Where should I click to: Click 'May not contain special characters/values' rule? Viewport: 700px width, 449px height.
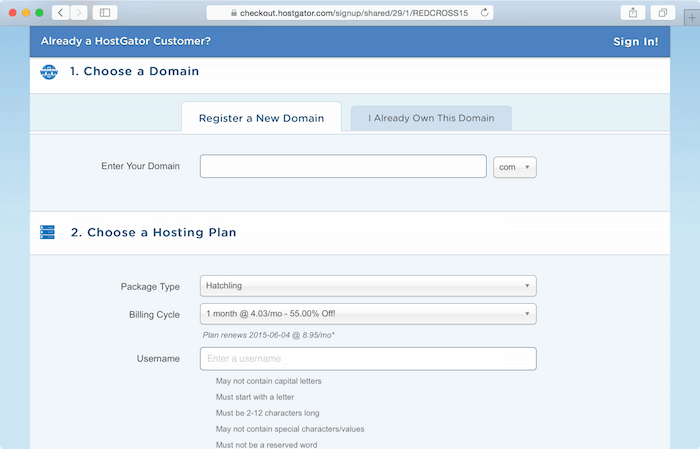290,429
